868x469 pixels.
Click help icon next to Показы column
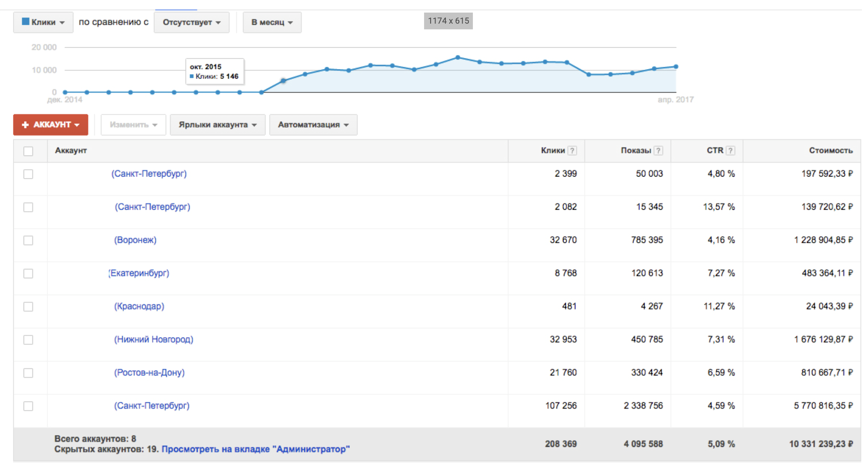coord(658,151)
